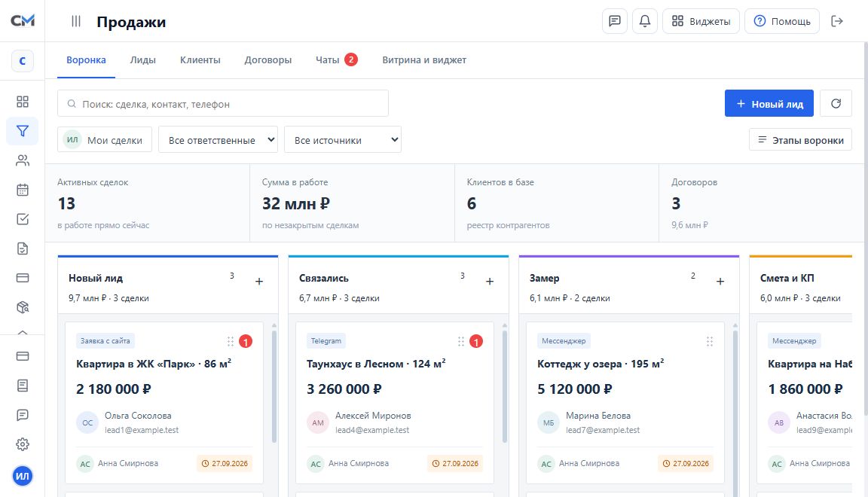Refresh the funnel with reload icon
Viewport: 868px width, 497px height.
coord(836,103)
